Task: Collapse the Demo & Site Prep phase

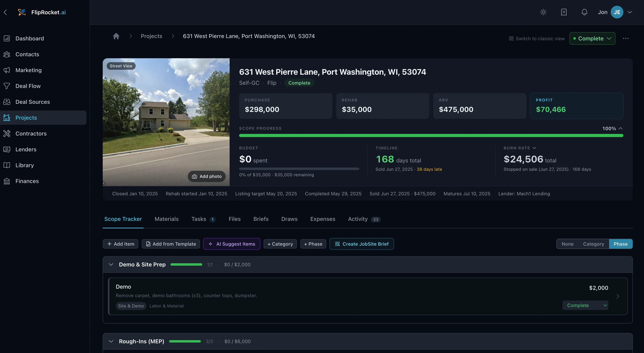Action: coord(111,265)
